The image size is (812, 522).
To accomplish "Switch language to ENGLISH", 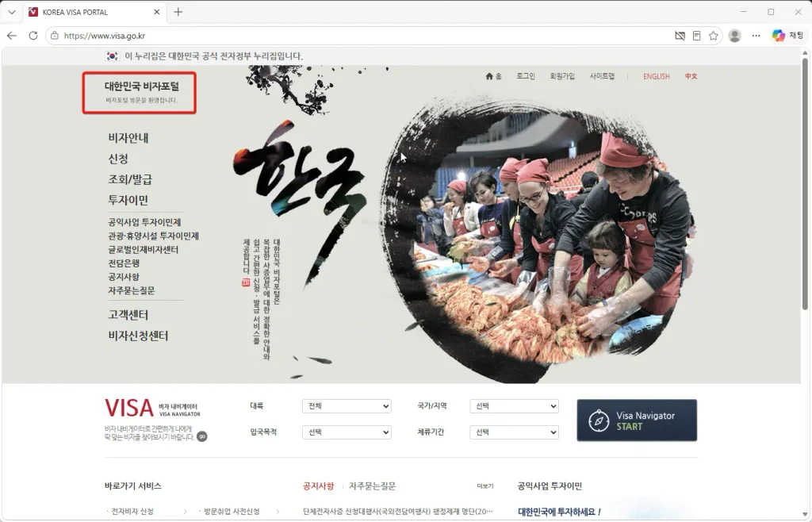I will point(656,76).
